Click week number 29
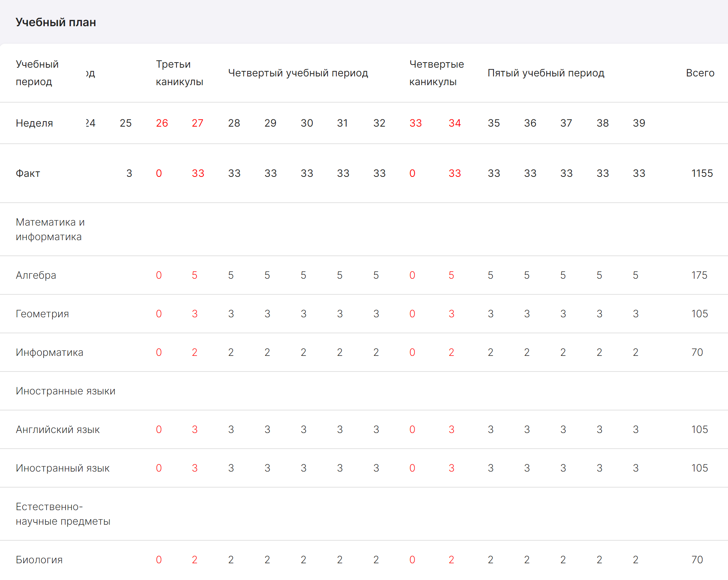 [270, 123]
